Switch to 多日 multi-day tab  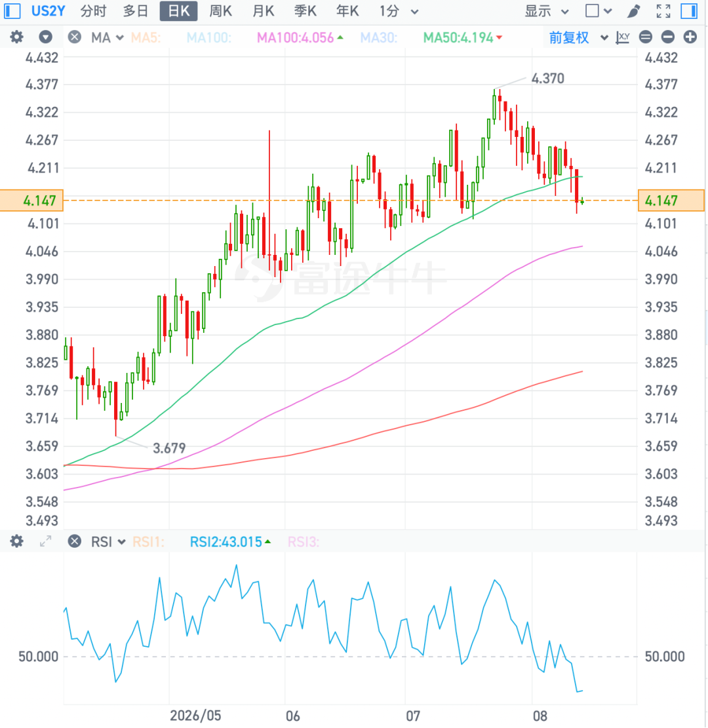tap(135, 11)
